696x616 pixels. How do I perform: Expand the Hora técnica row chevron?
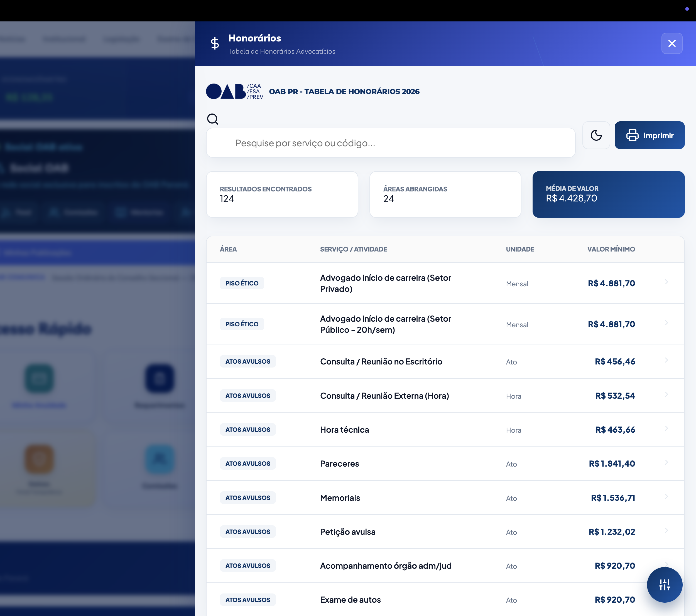666,428
